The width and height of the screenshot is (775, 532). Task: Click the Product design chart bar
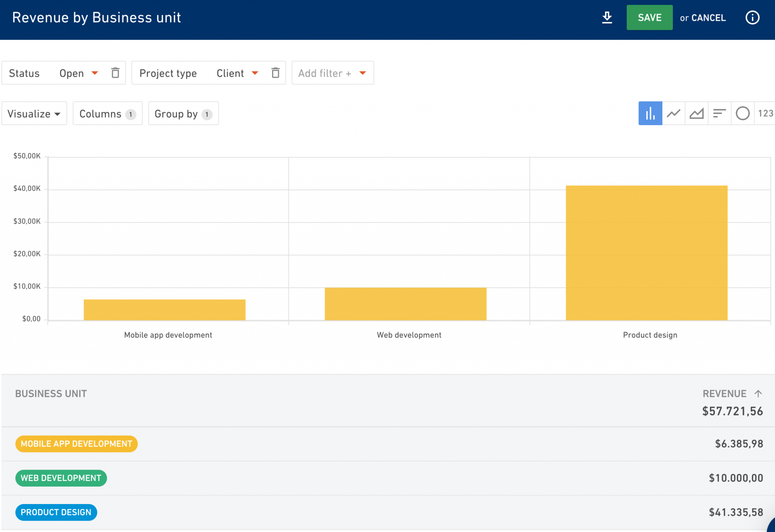tap(647, 253)
